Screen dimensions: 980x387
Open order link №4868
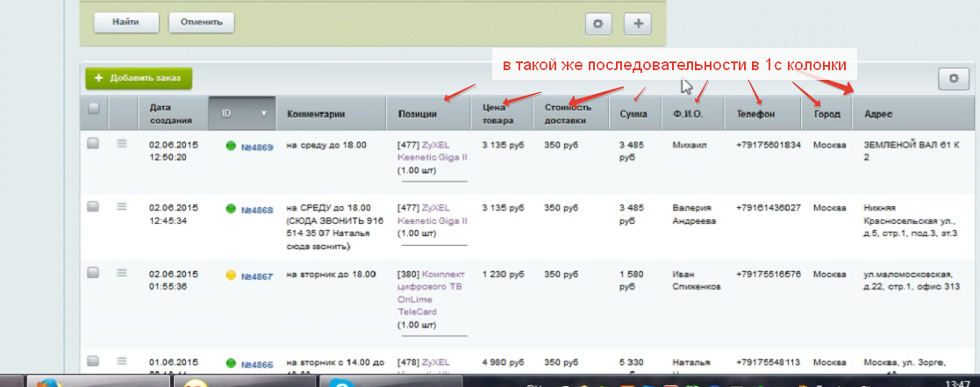click(257, 210)
